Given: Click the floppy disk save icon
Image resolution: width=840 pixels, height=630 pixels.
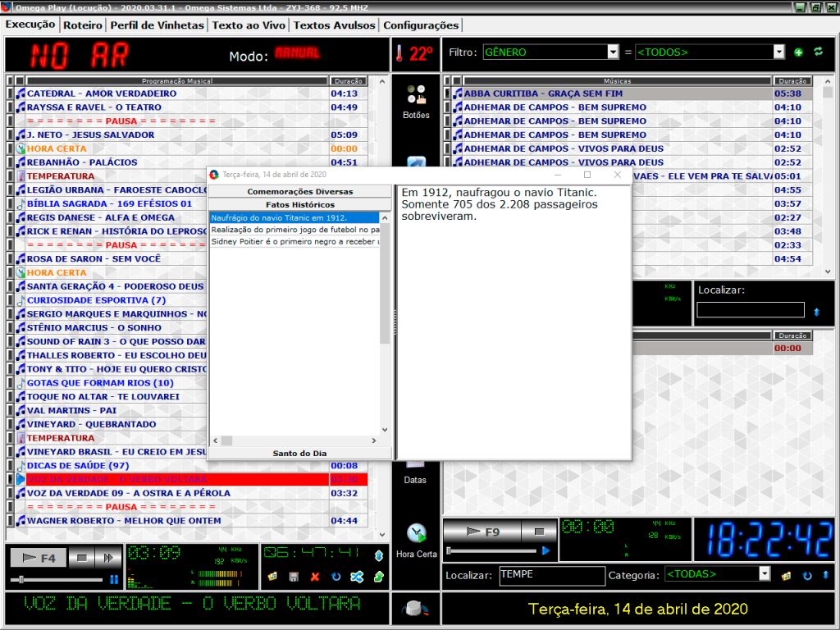Looking at the screenshot, I should click(294, 577).
